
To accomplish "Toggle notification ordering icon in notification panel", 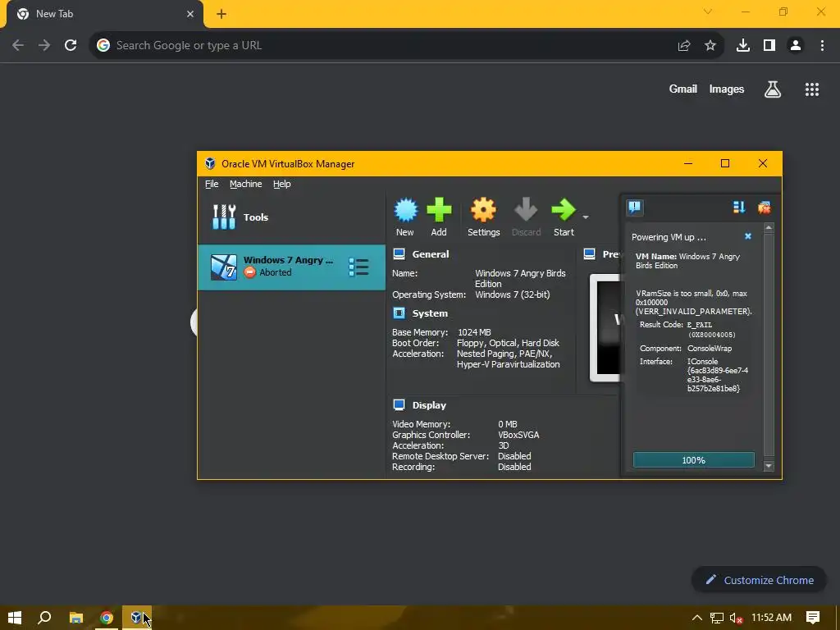I will [x=739, y=208].
